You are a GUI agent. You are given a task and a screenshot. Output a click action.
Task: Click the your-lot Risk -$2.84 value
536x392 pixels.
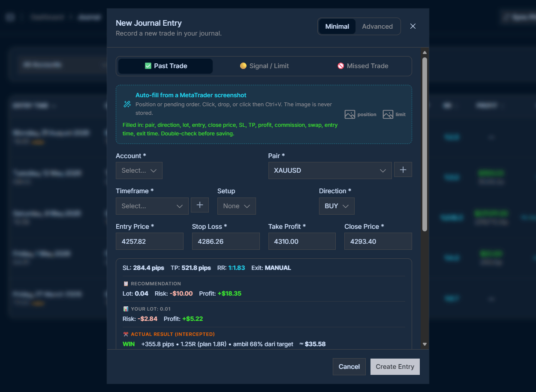[148, 319]
